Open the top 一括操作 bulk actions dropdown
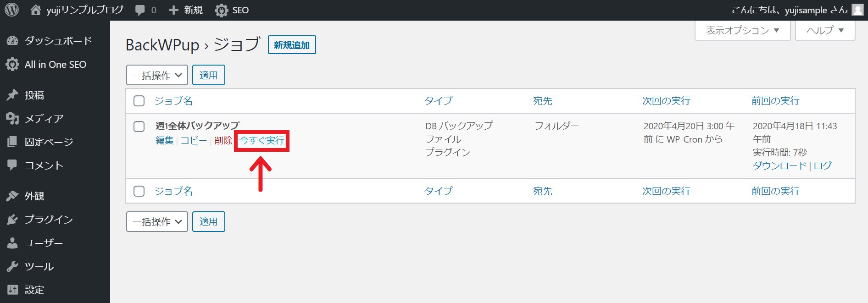Viewport: 868px width, 303px height. 157,75
